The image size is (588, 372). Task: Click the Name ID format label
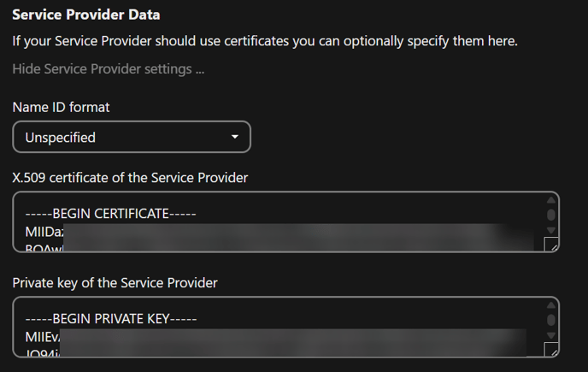61,108
